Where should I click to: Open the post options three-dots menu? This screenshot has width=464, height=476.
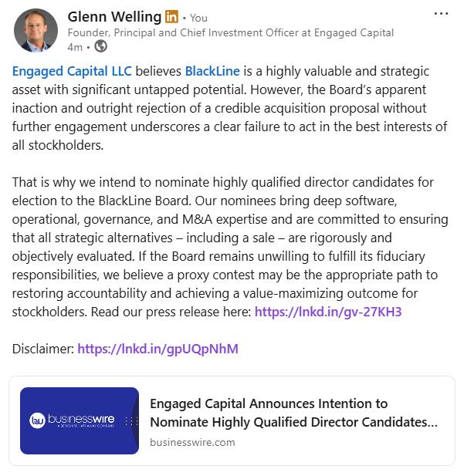pyautogui.click(x=441, y=14)
